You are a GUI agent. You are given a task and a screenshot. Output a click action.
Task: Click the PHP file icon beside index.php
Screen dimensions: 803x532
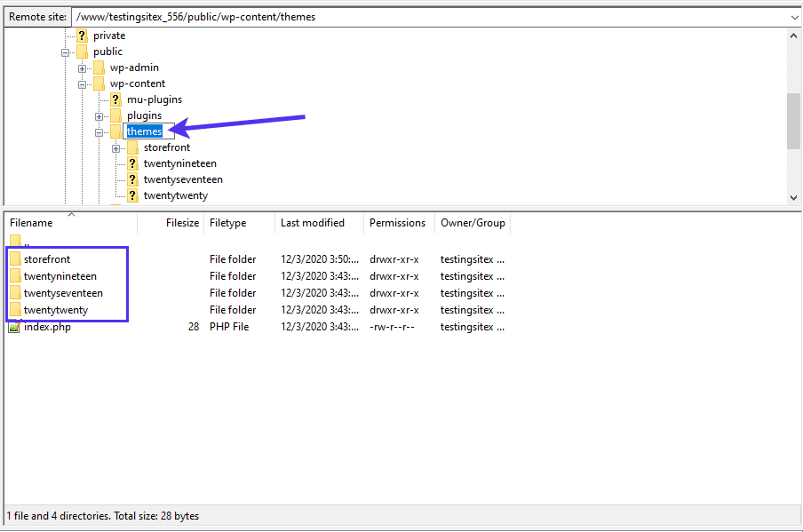coord(12,326)
